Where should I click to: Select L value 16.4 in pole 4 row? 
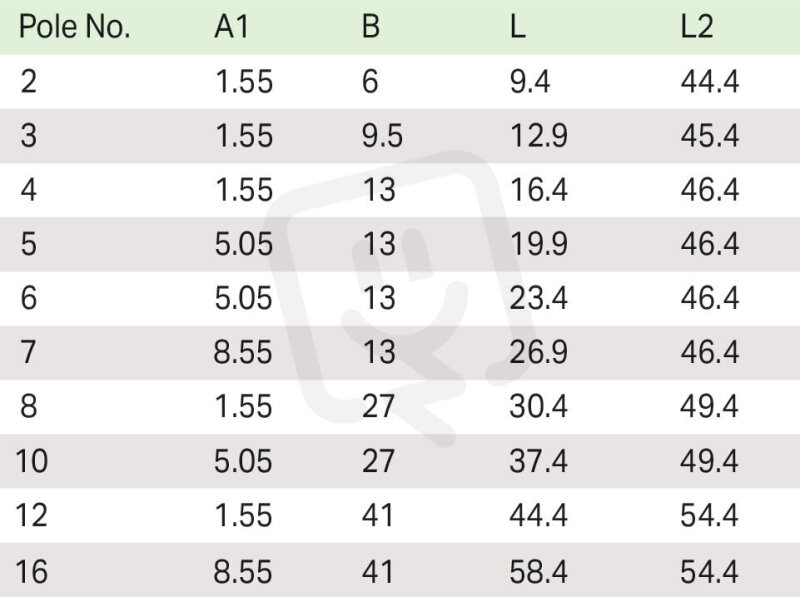[x=538, y=190]
